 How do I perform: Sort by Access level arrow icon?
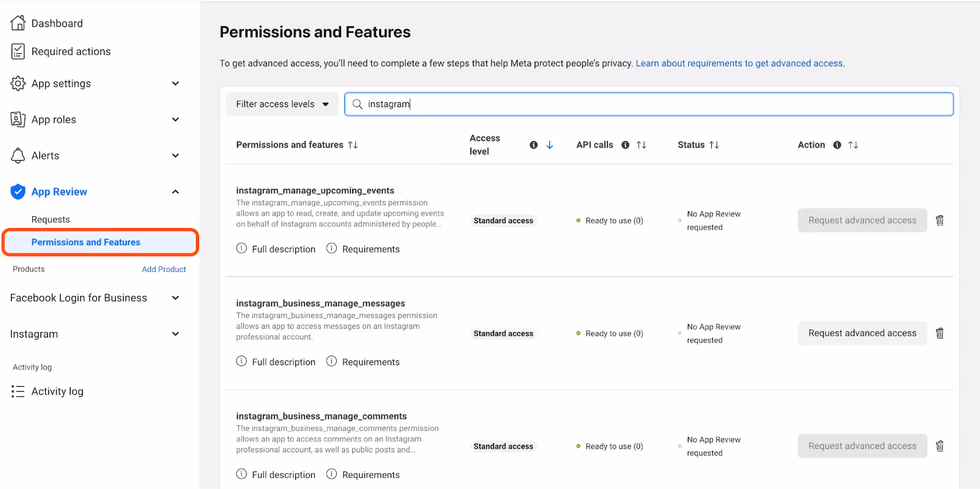click(x=549, y=145)
